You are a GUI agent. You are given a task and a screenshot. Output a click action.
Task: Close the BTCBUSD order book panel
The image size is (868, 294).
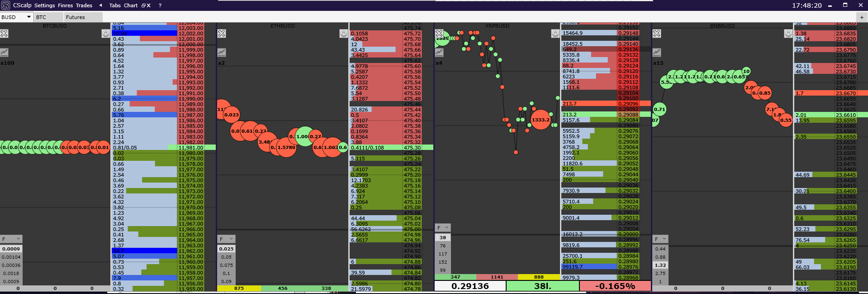(x=4, y=34)
